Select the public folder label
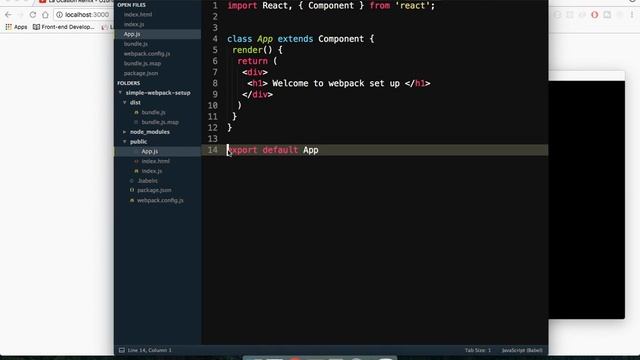 (x=138, y=142)
